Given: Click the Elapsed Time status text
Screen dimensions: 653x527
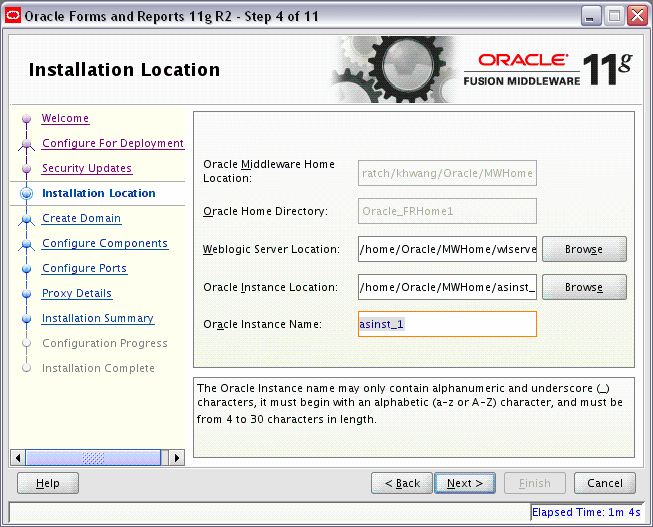Looking at the screenshot, I should coord(586,512).
